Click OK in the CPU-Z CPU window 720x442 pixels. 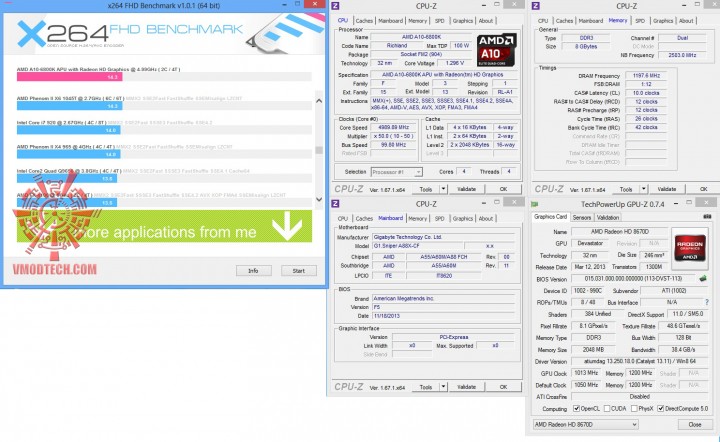[x=503, y=189]
